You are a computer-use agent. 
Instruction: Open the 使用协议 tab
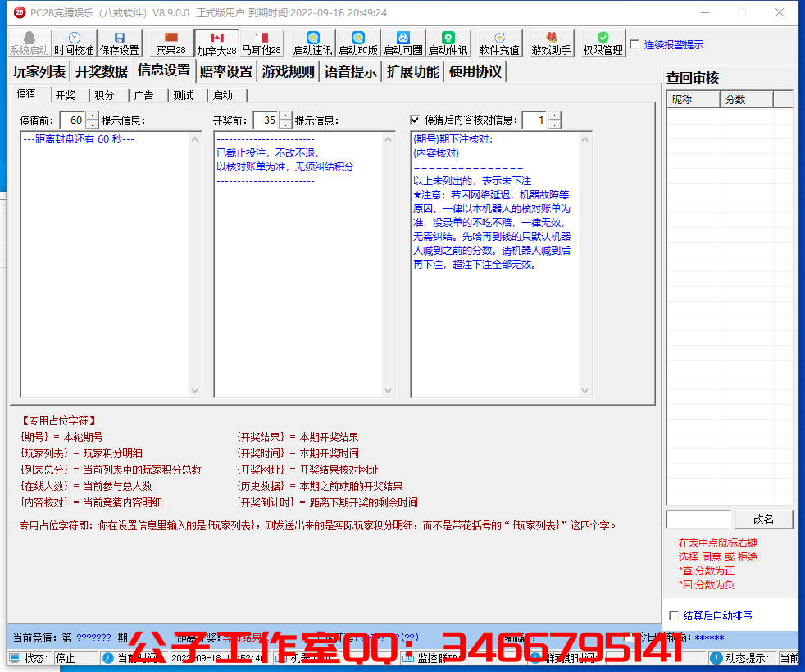click(x=475, y=71)
